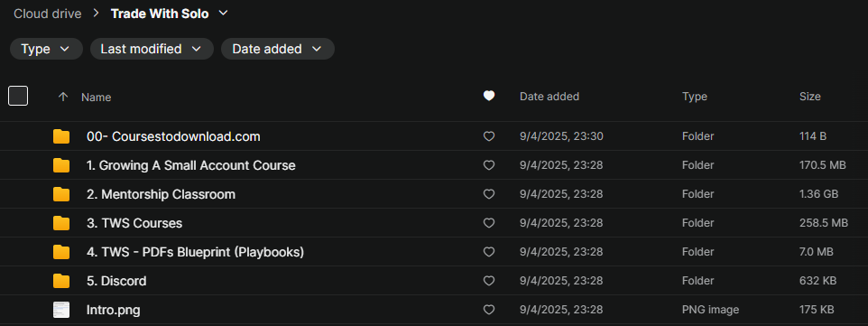Favorite the 1. Growing A Small Account Course folder
The width and height of the screenshot is (868, 326).
tap(489, 165)
